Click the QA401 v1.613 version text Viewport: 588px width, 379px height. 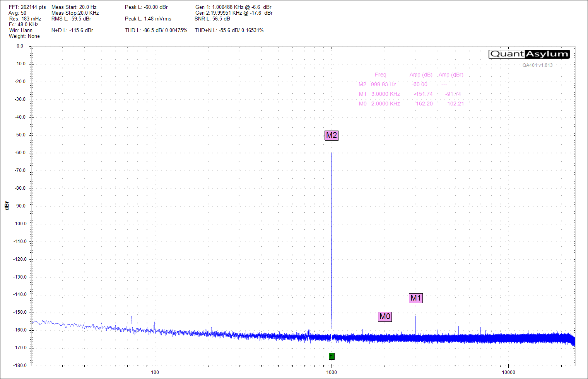click(538, 65)
